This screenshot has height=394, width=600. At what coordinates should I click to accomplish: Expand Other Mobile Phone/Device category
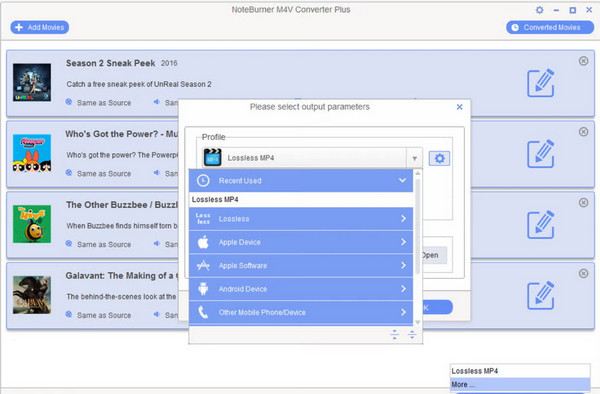(x=301, y=312)
